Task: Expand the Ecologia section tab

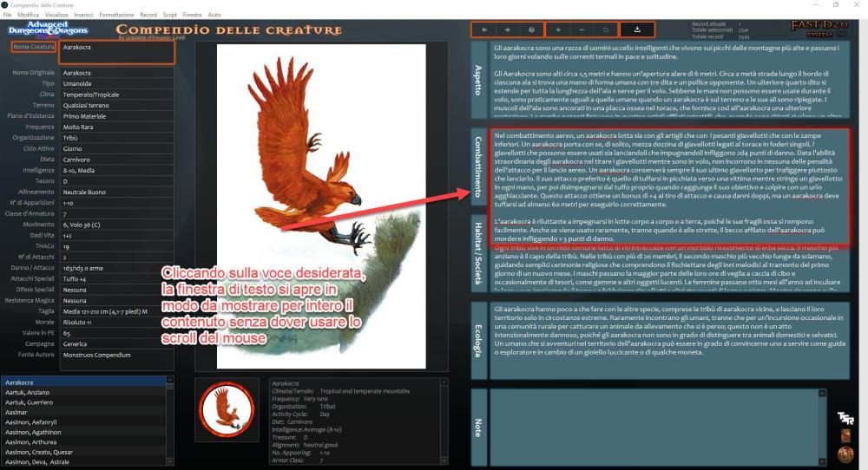Action: coord(478,339)
